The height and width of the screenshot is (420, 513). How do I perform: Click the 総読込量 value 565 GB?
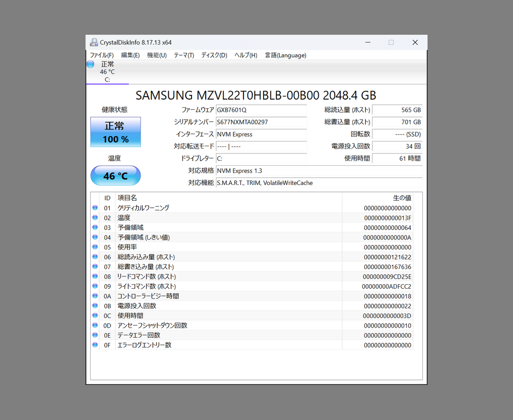coord(397,110)
